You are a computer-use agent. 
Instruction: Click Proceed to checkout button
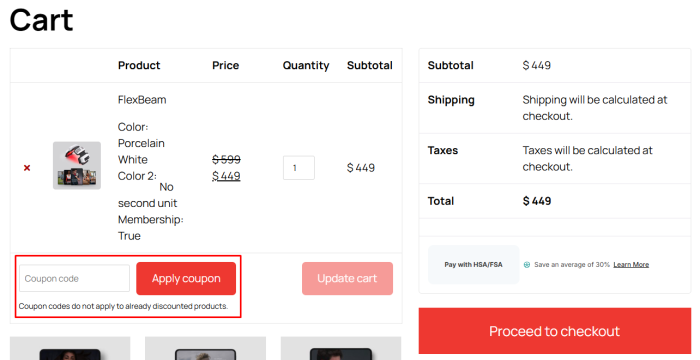click(x=554, y=331)
